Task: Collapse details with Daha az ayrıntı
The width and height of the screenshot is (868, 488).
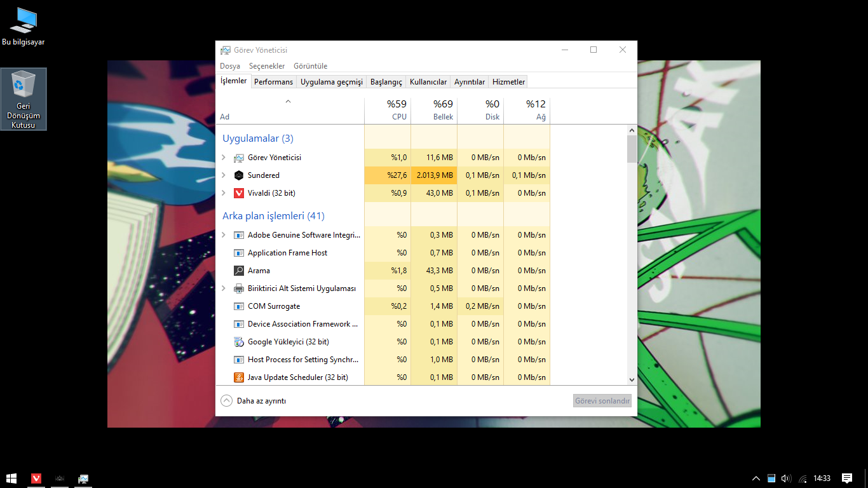Action: tap(253, 401)
